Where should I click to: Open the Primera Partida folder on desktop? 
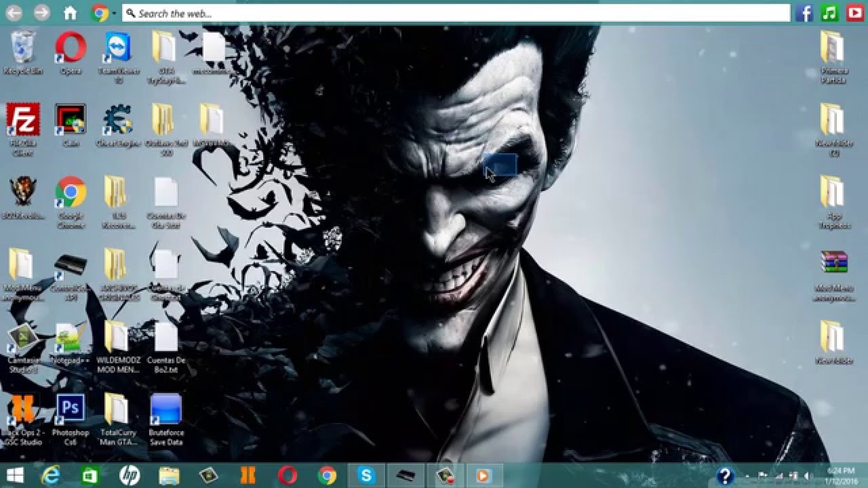(x=833, y=57)
